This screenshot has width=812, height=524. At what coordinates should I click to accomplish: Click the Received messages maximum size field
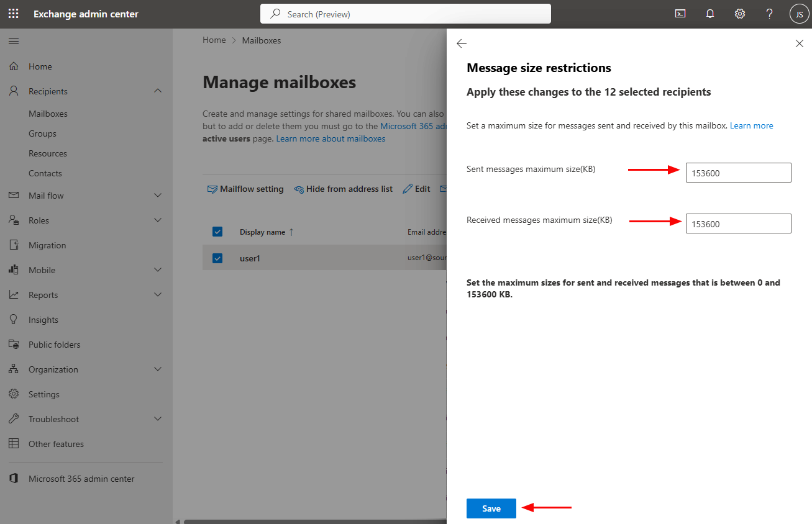point(738,224)
